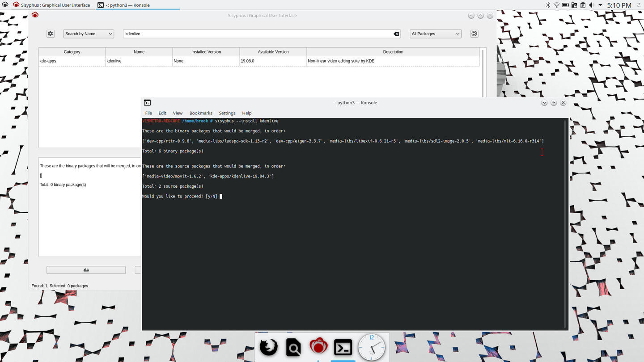The image size is (644, 362).
Task: Launch the browser from the dock
Action: tap(269, 347)
